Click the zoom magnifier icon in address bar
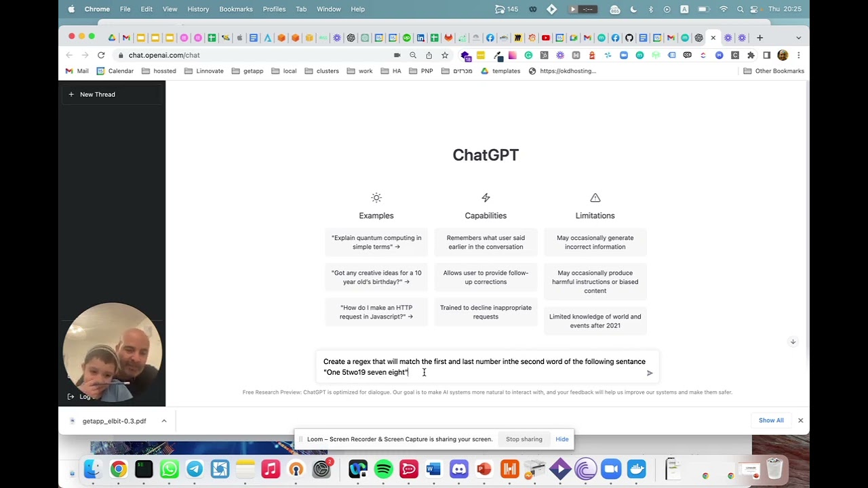Image resolution: width=868 pixels, height=488 pixels. tap(413, 55)
